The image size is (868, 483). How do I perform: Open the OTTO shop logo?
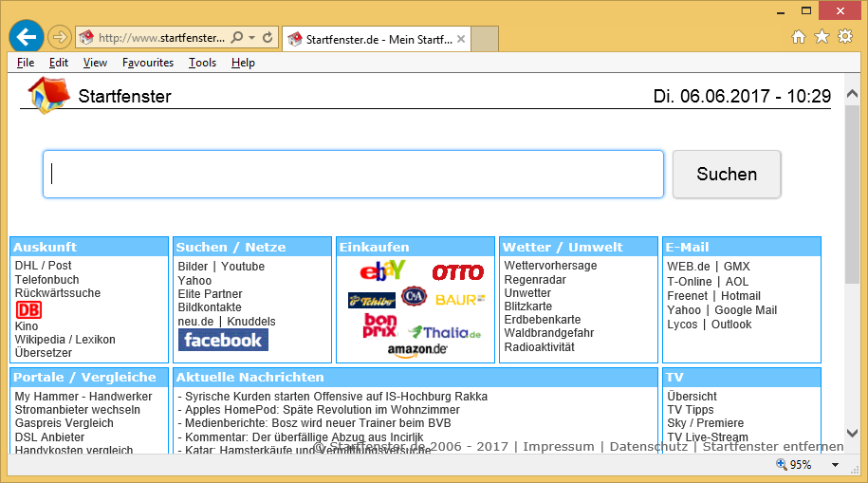[457, 272]
